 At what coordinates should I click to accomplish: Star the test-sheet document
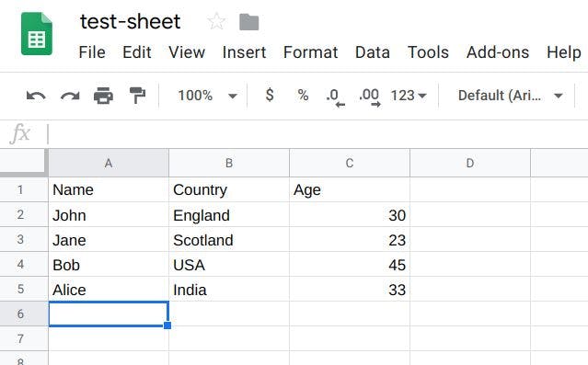click(x=216, y=21)
